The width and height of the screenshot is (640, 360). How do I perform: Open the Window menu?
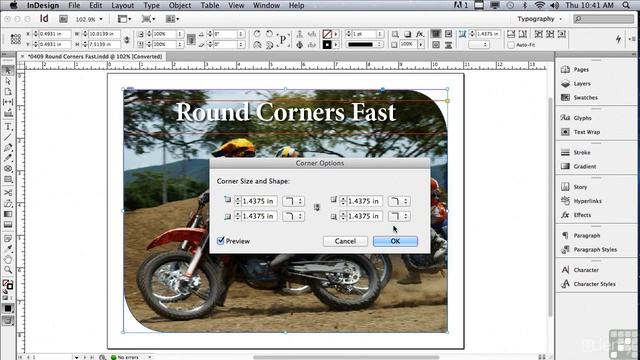(x=266, y=5)
